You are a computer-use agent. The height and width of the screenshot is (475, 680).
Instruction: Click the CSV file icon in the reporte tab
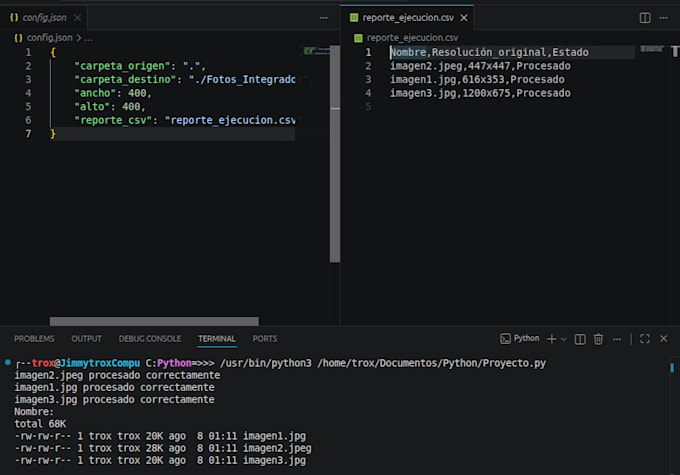pos(354,18)
